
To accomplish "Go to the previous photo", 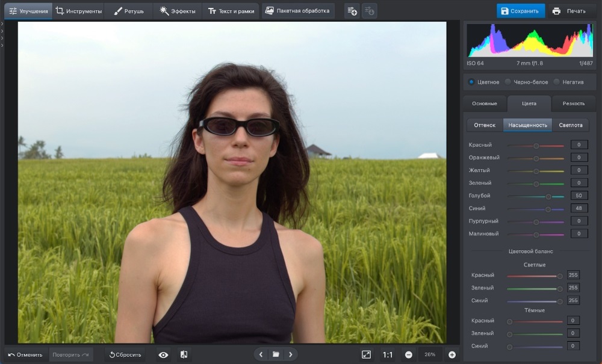I will (261, 355).
